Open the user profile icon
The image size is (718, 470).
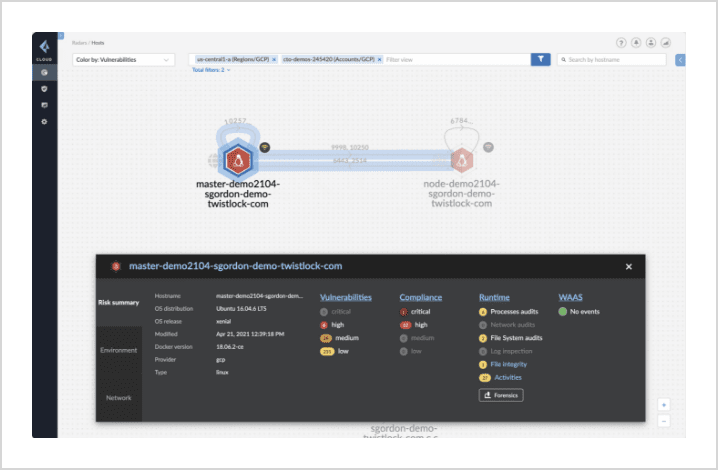tap(651, 43)
